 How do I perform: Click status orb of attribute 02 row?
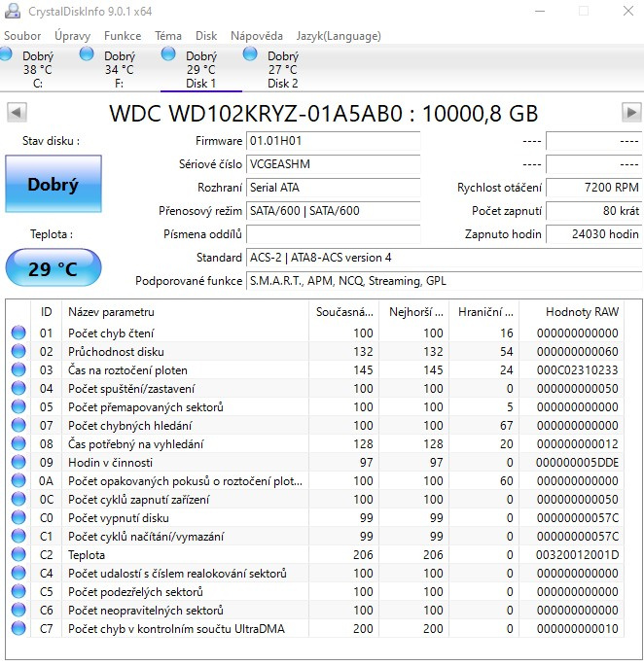[x=18, y=351]
